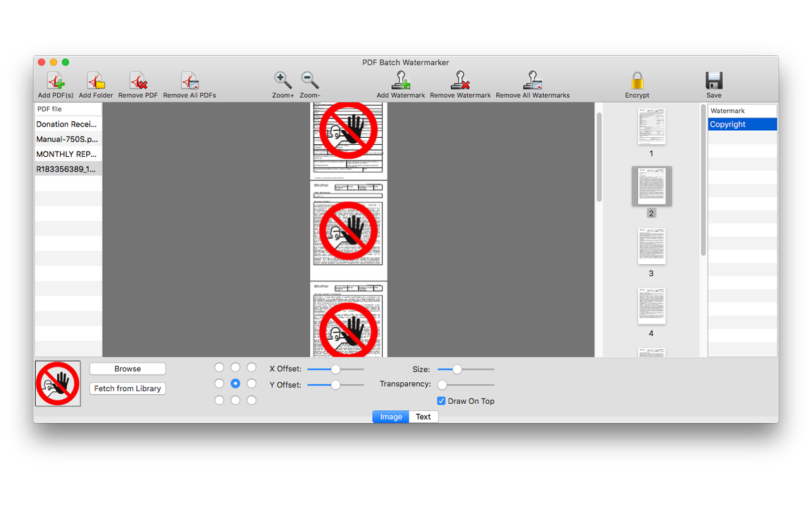Zoom out with the Zoom- magnifier
812x508 pixels.
click(310, 81)
